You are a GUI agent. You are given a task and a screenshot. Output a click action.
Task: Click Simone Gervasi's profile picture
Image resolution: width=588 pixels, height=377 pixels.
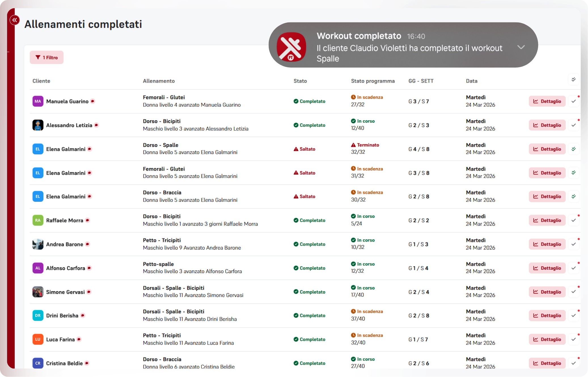(x=38, y=292)
